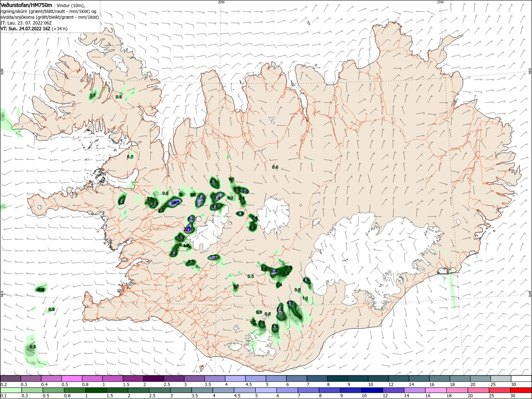Click the blue 8 swatch in lower legend row
This screenshot has height=399, width=532.
[330, 390]
